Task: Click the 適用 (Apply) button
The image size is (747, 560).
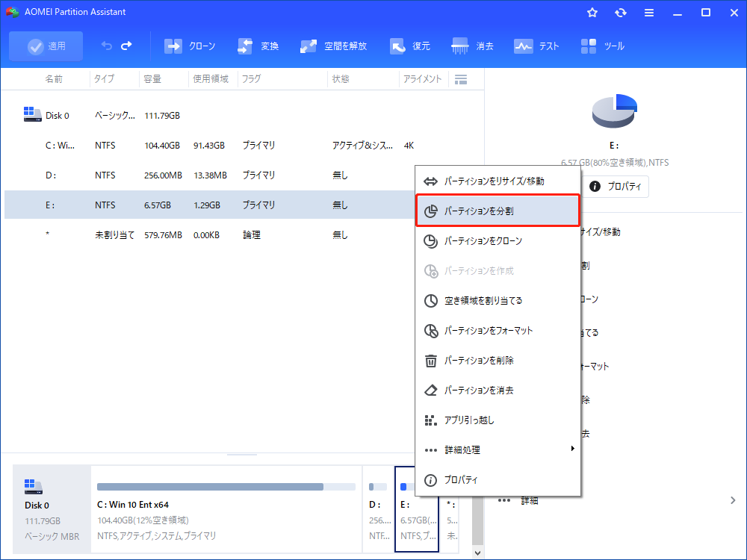Action: click(46, 46)
